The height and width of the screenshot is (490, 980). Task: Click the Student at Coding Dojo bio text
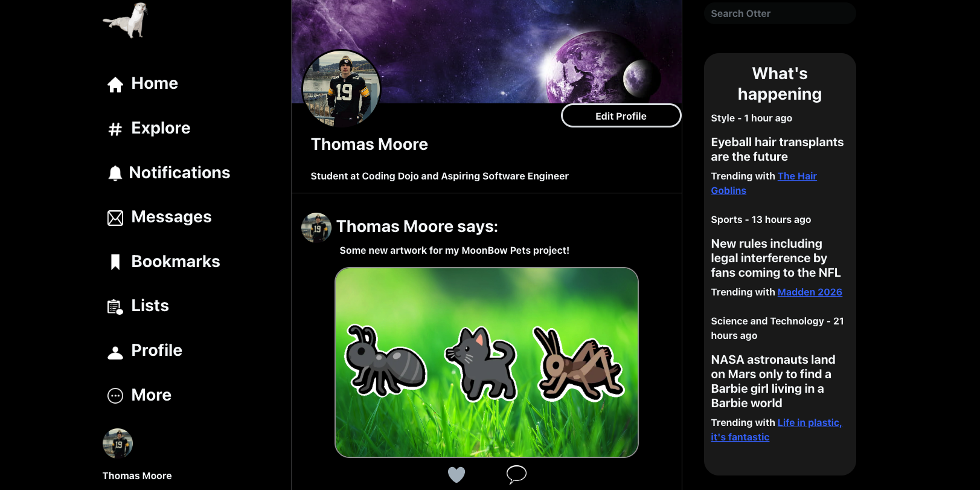(440, 176)
